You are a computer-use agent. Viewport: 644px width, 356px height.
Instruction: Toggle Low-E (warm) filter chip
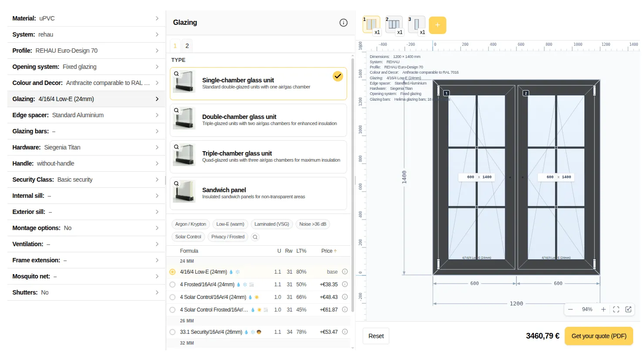230,224
